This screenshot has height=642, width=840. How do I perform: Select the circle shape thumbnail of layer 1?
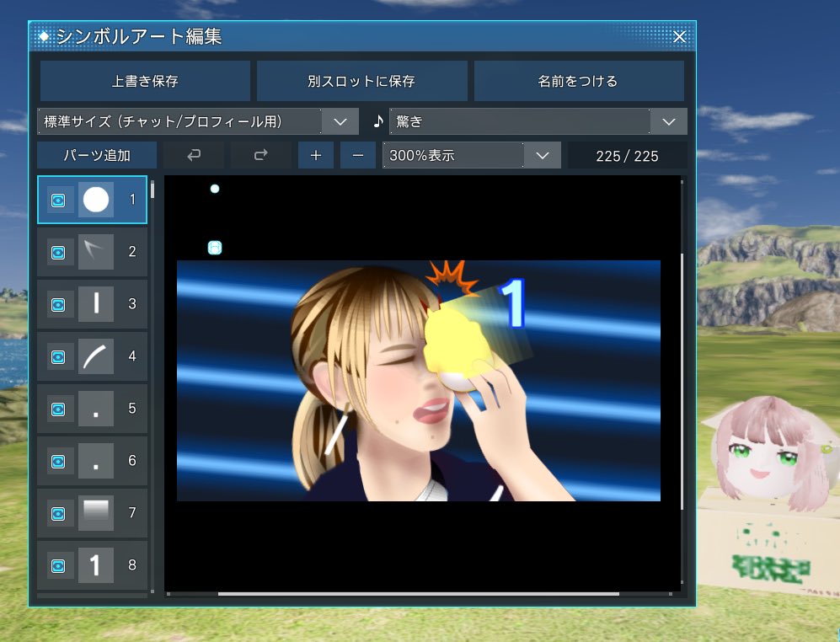pyautogui.click(x=96, y=200)
